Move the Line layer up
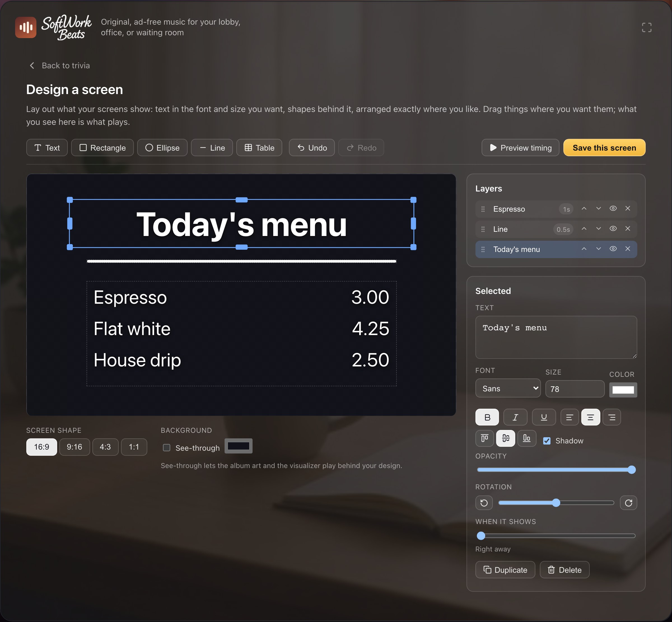 [584, 229]
